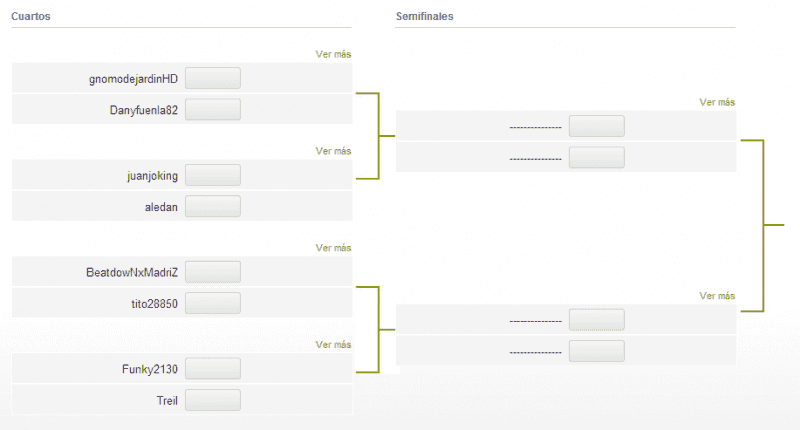Screen dimensions: 800x430
Task: Select the score field next to juanjoking
Action: tap(213, 175)
